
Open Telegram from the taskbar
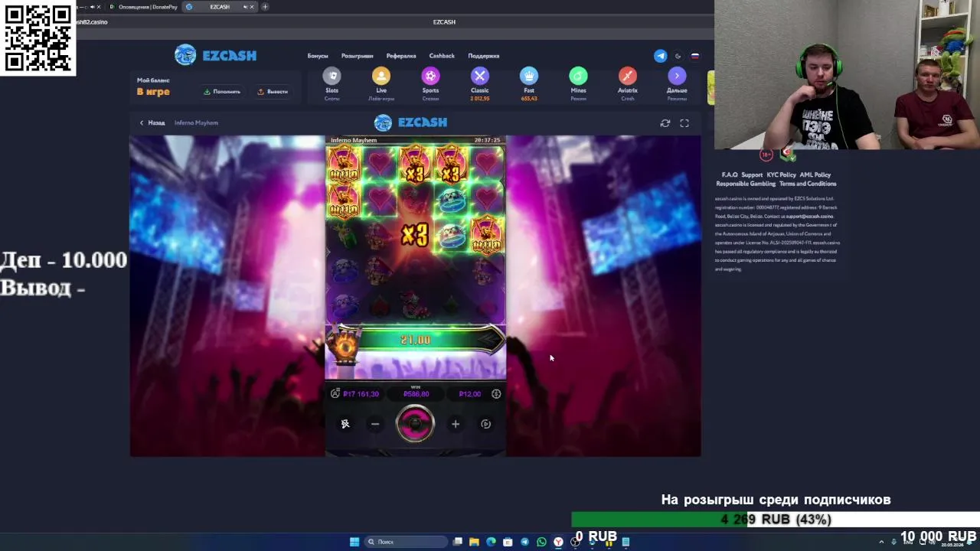tap(524, 542)
